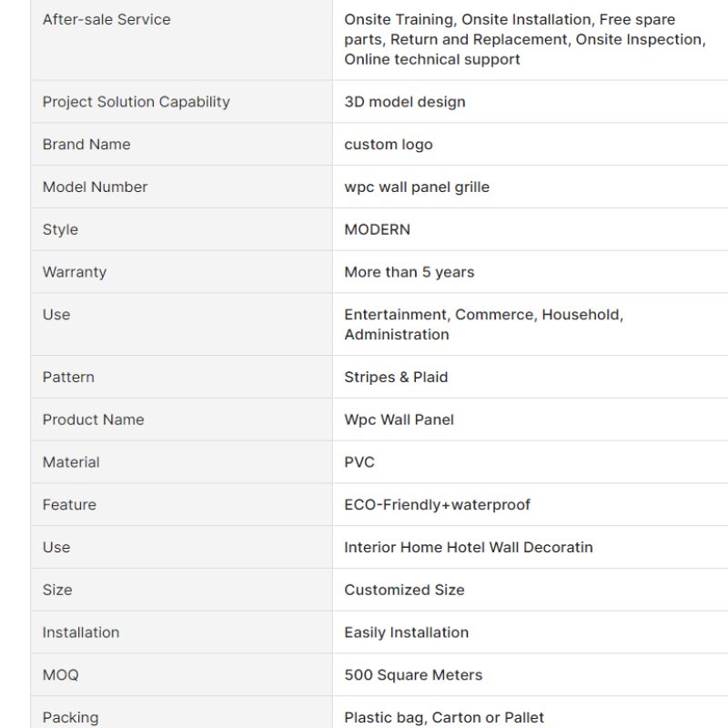Click the After-sale Service label cell
Viewport: 728px width, 728px height.
point(106,19)
